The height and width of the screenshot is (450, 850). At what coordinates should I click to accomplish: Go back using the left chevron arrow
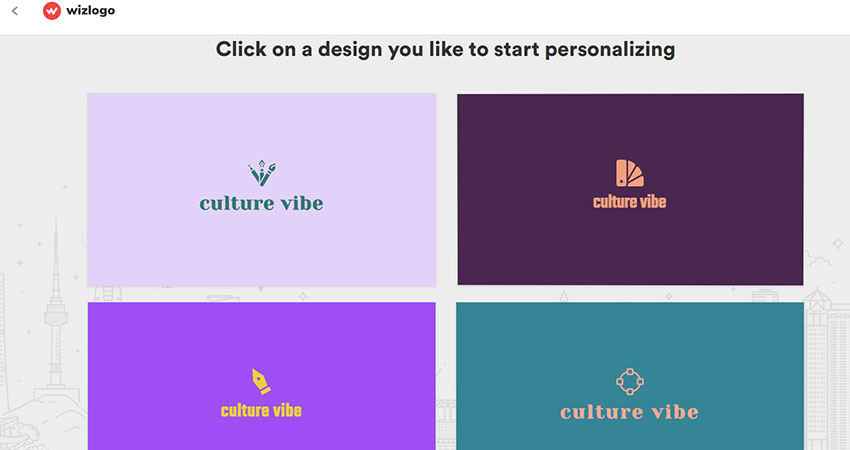point(15,11)
